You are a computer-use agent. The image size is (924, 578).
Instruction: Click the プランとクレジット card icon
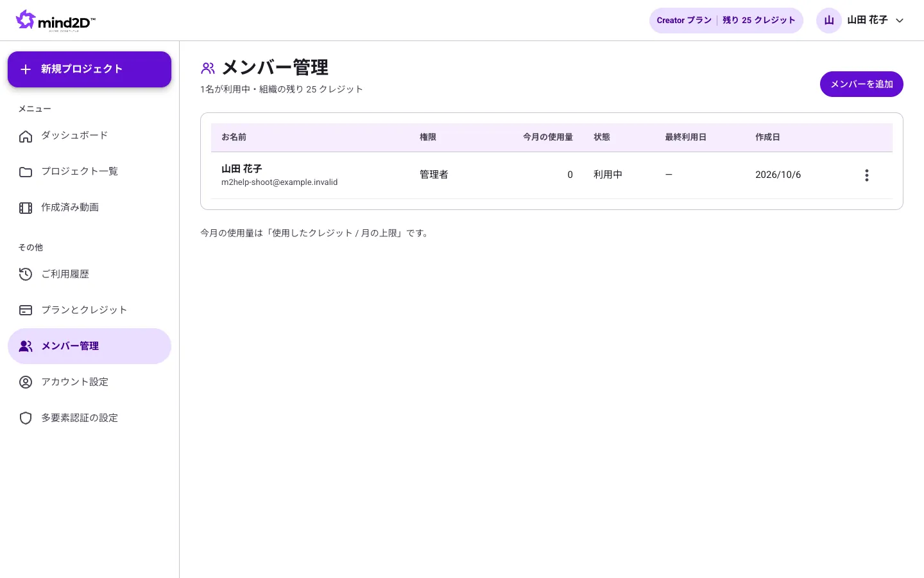click(x=26, y=310)
